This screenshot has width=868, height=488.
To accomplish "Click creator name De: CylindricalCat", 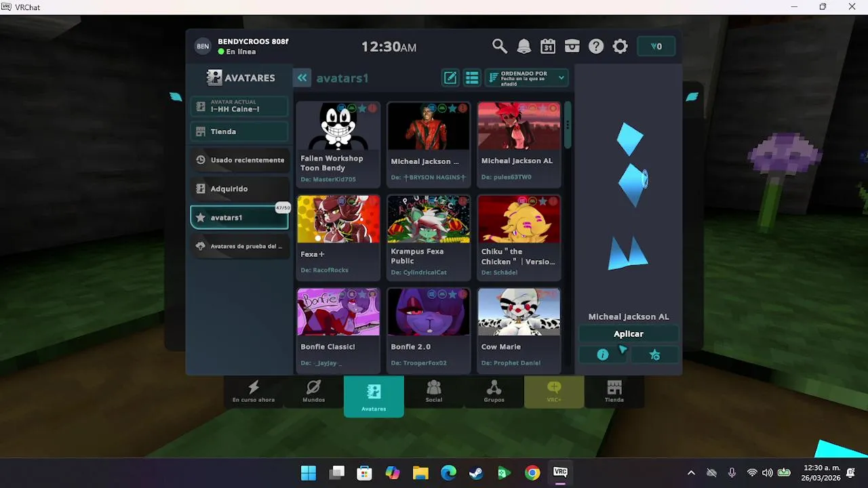I will tap(419, 272).
